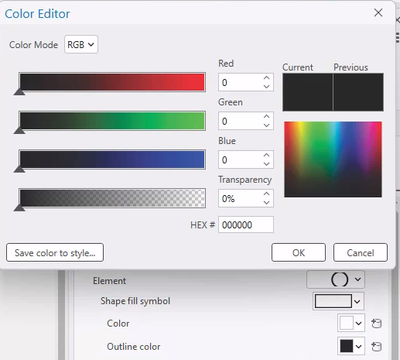Decrease Transparency with down arrow
Screen dimensions: 400x360
pos(266,203)
